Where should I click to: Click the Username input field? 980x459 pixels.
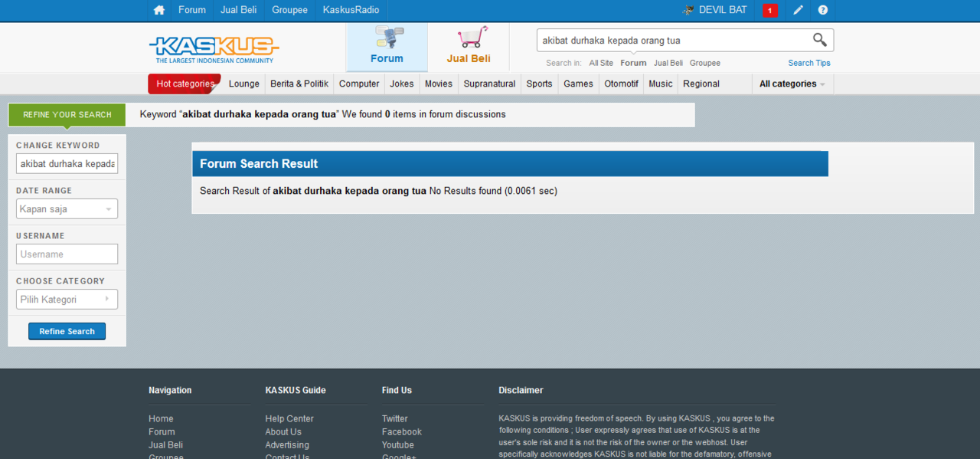coord(67,254)
